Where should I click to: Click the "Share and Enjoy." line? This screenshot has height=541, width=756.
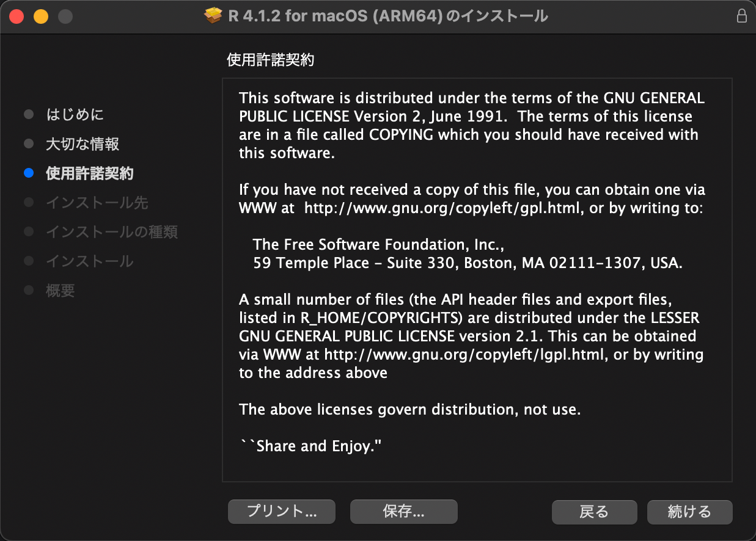[x=310, y=446]
